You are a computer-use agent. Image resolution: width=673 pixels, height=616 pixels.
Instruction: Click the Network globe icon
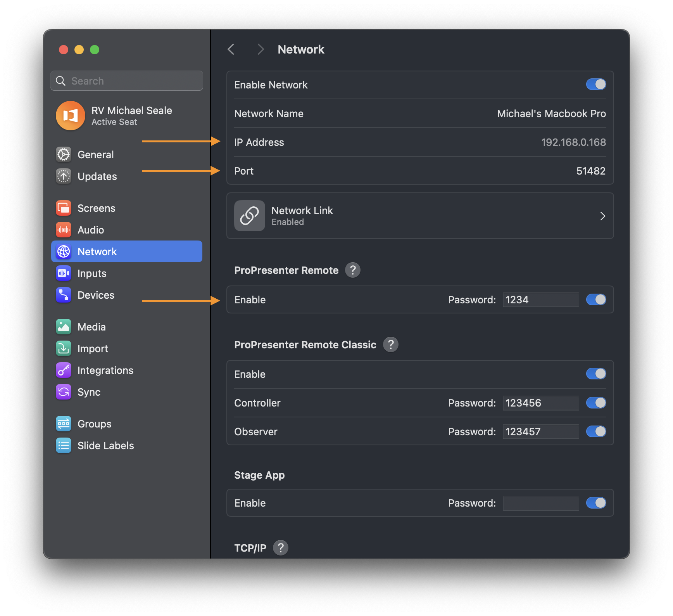click(x=64, y=251)
